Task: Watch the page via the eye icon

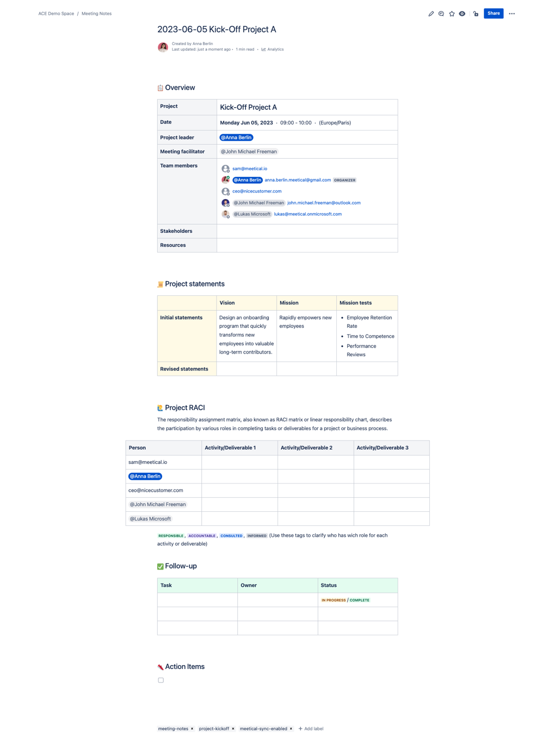Action: pos(462,14)
